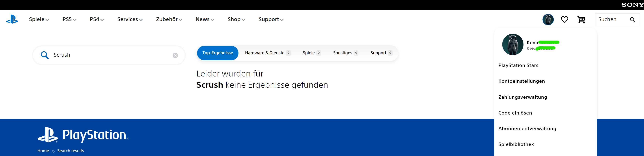
Task: Click the PlayStation logo in the header
Action: pyautogui.click(x=12, y=19)
